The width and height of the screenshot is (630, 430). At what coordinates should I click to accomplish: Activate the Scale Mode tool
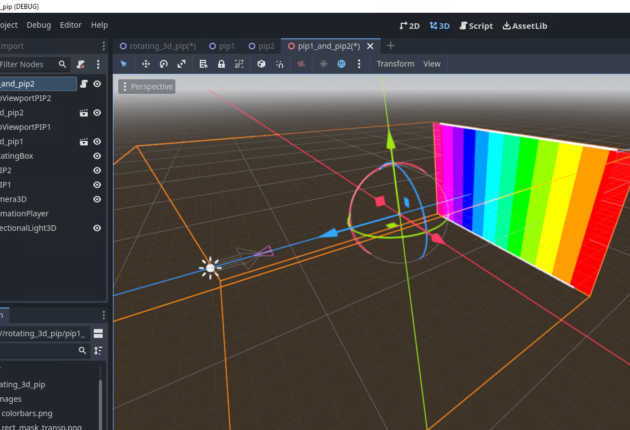coord(182,64)
